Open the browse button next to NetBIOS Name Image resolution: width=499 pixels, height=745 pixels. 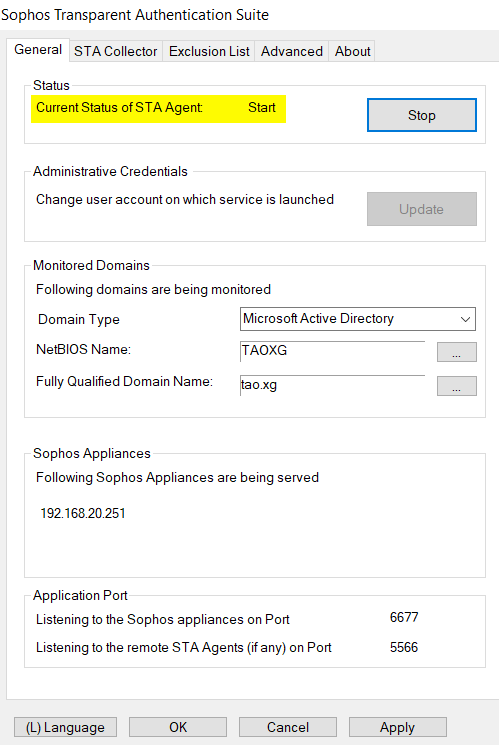(456, 352)
